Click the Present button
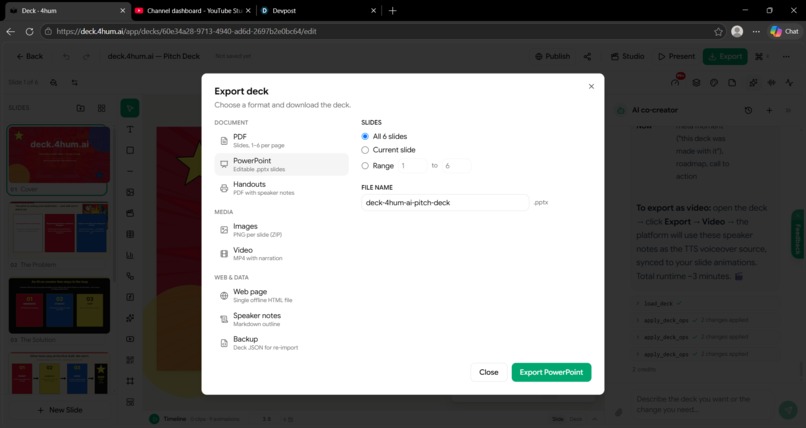Screen dimensions: 806x428 [x=676, y=57]
